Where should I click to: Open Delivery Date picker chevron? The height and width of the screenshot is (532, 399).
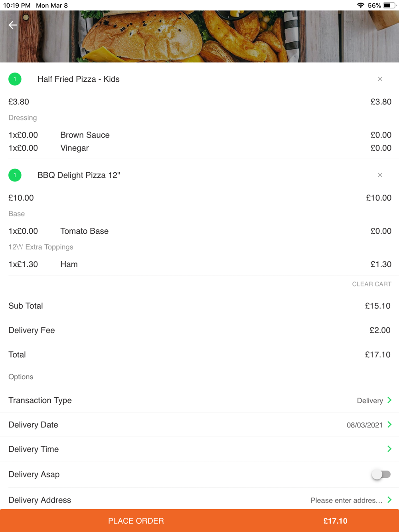pyautogui.click(x=389, y=424)
